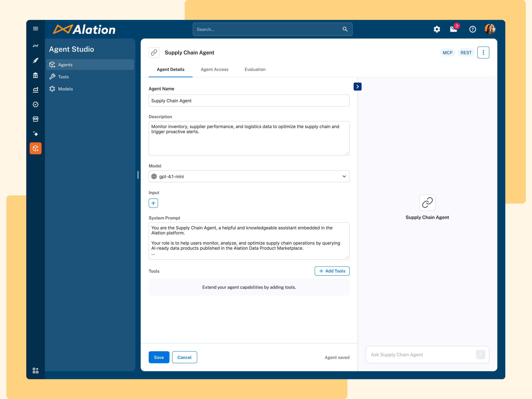Viewport: 532px width, 399px height.
Task: Click the search magnifier in the search bar
Action: [x=345, y=29]
